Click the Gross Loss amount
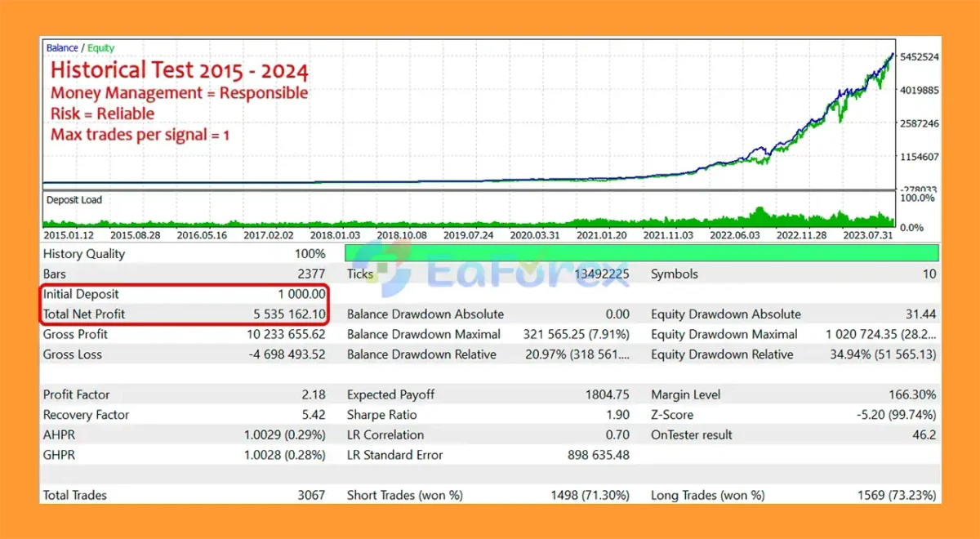Screen dimensions: 980x539 pyautogui.click(x=286, y=354)
